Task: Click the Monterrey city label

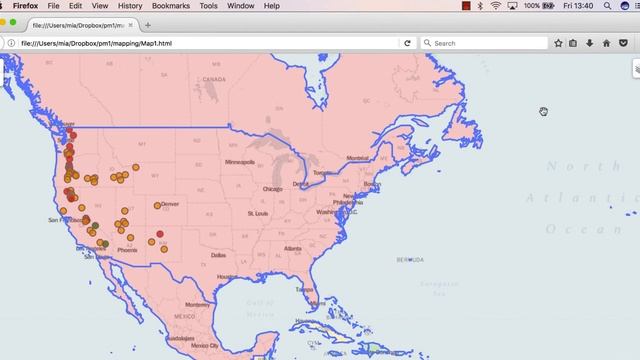Action: tap(198, 304)
